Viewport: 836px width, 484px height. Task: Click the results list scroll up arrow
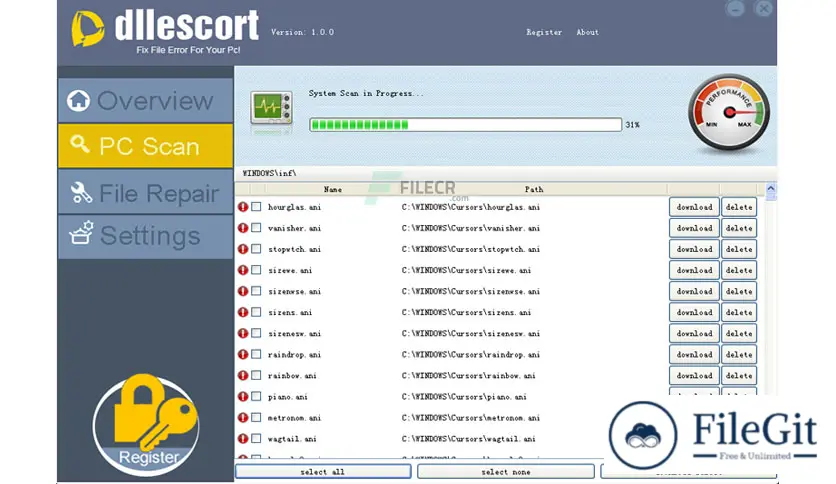(770, 189)
